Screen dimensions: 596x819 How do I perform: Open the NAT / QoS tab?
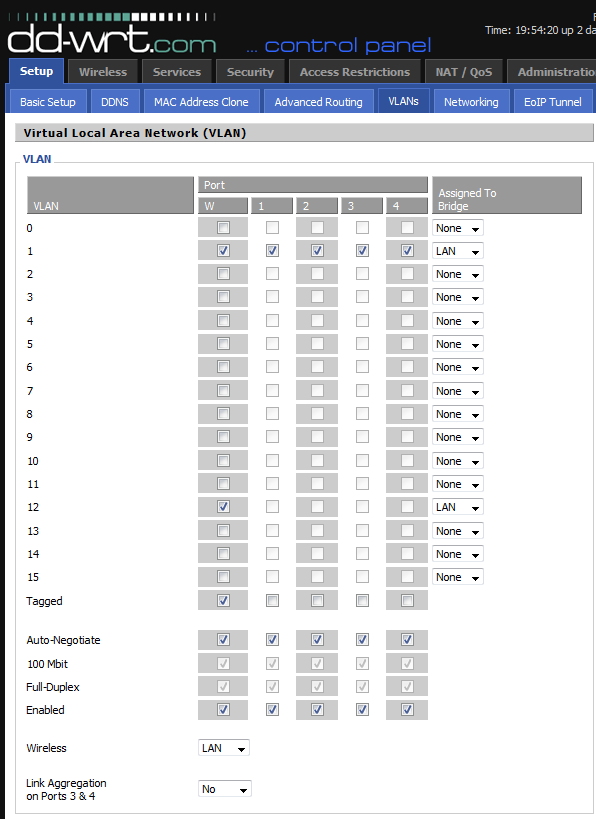pos(463,71)
